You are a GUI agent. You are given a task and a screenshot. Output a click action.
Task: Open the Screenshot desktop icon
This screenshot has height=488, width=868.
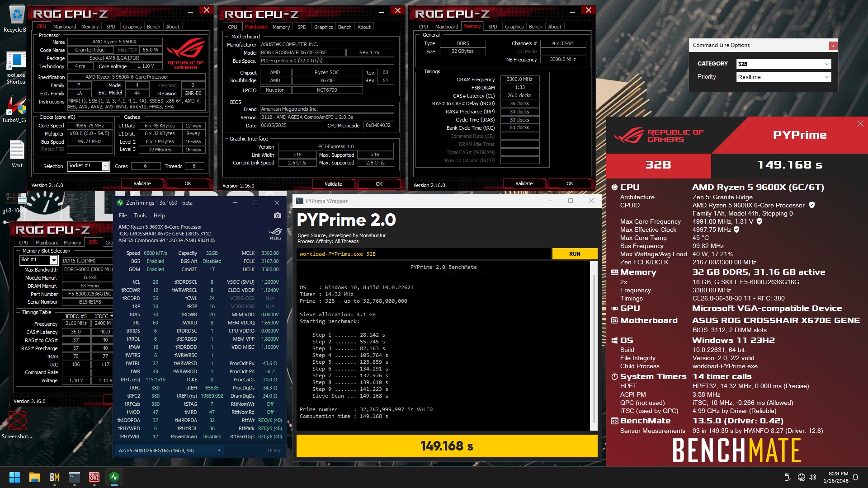click(17, 425)
